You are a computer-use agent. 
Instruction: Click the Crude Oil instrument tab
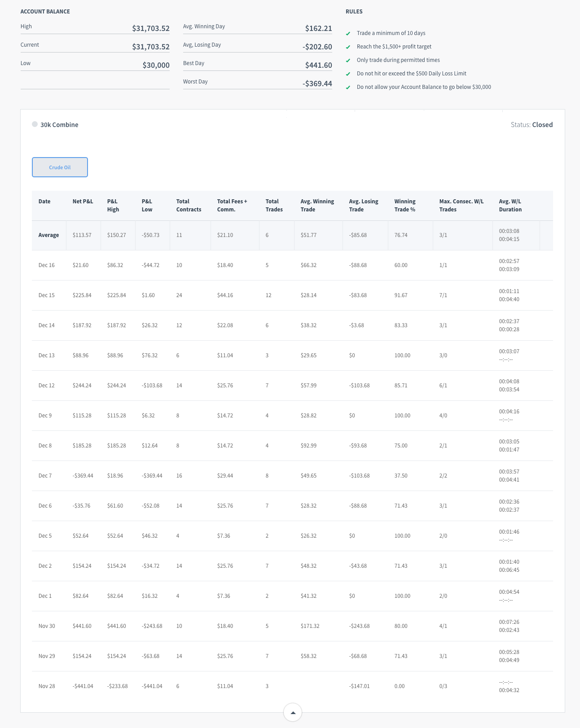[x=60, y=167]
